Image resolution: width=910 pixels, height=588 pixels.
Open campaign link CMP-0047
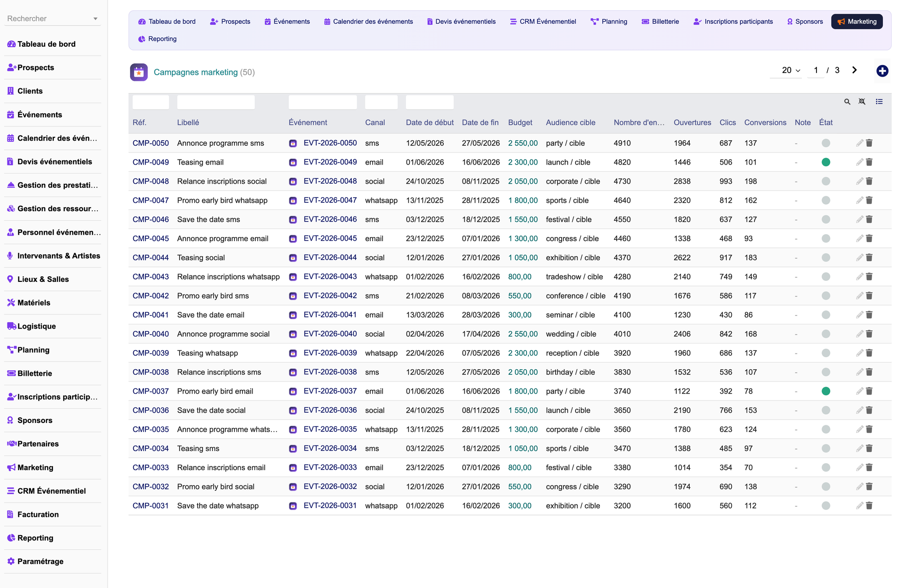[151, 201]
